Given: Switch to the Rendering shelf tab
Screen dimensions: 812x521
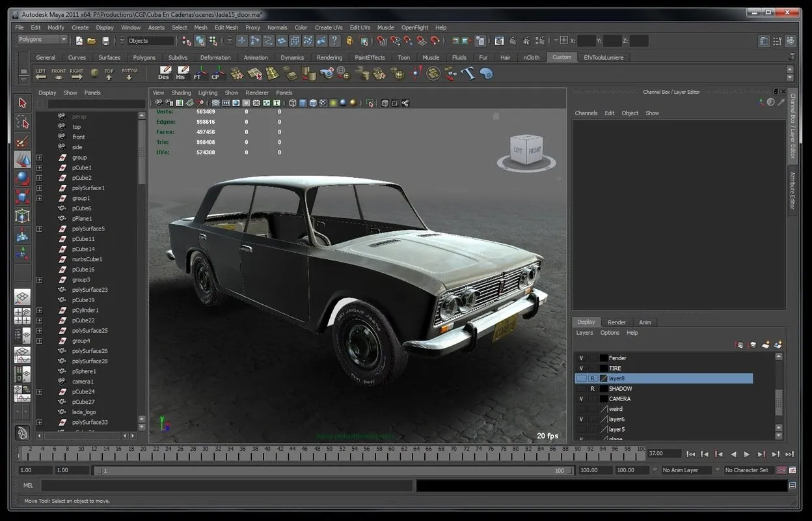Looking at the screenshot, I should pos(329,57).
